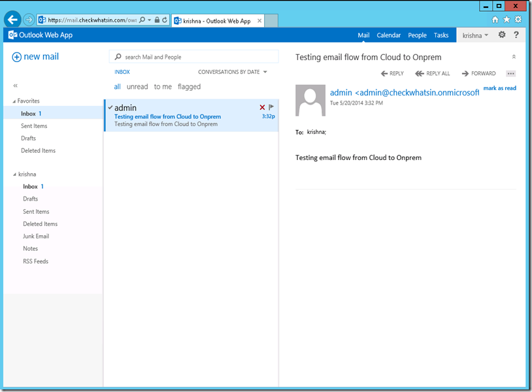Toggle the checkmark on admin message
Image resolution: width=532 pixels, height=392 pixels.
point(110,108)
